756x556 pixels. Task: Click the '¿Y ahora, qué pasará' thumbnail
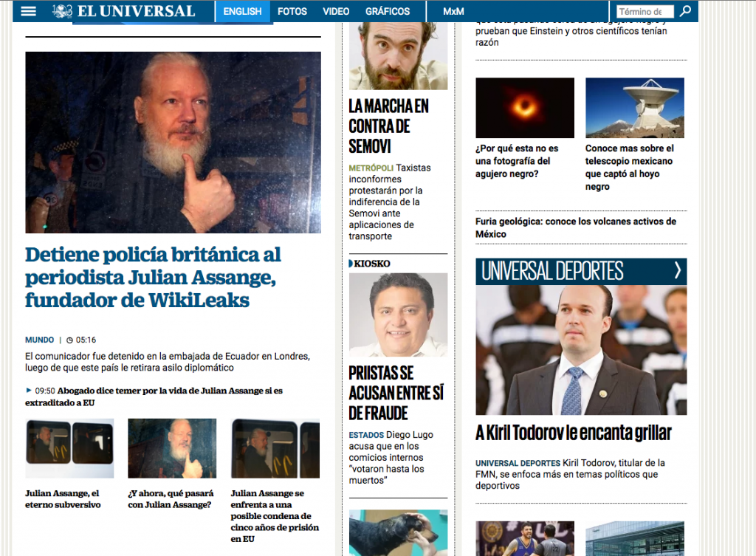coord(172,448)
